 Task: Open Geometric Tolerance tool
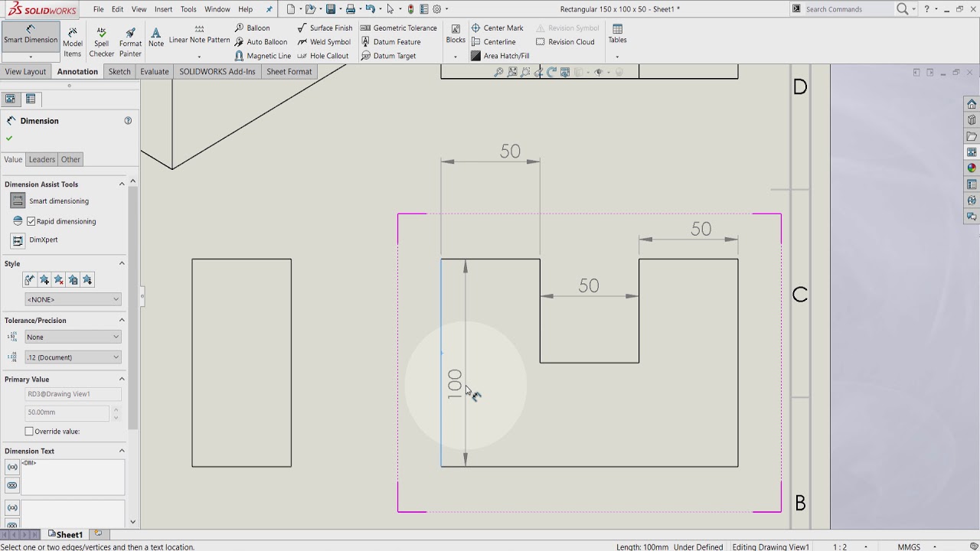coord(398,28)
